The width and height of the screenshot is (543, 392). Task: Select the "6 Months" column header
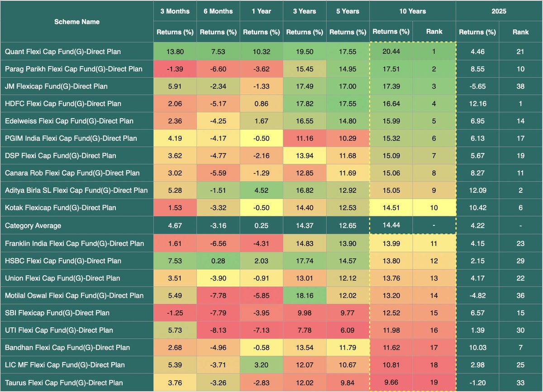tap(218, 11)
